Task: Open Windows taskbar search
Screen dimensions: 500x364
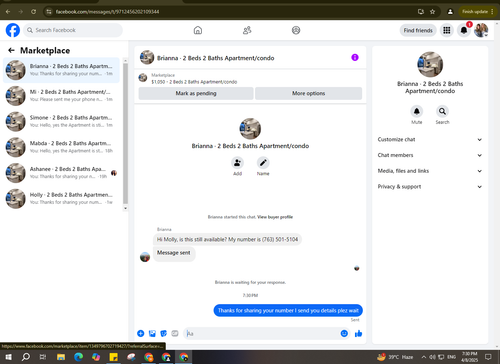Action: pos(26,357)
